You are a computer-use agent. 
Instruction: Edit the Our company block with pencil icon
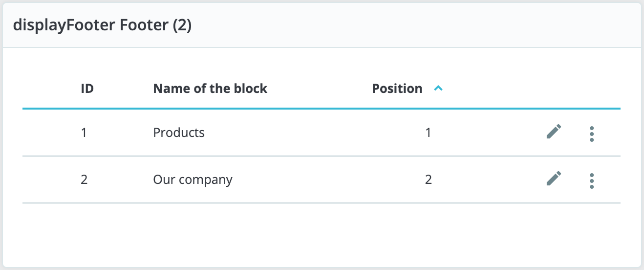click(554, 179)
